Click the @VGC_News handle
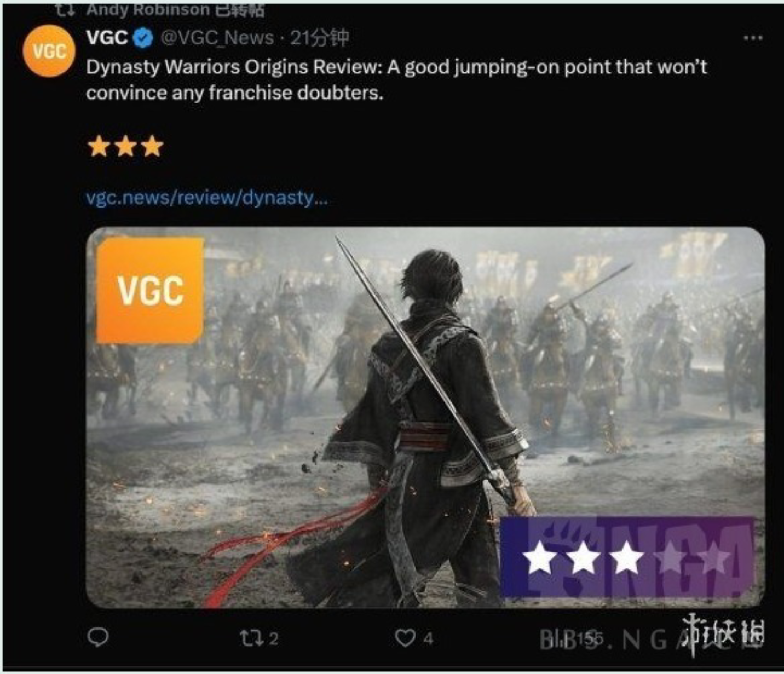784x674 pixels. click(217, 38)
